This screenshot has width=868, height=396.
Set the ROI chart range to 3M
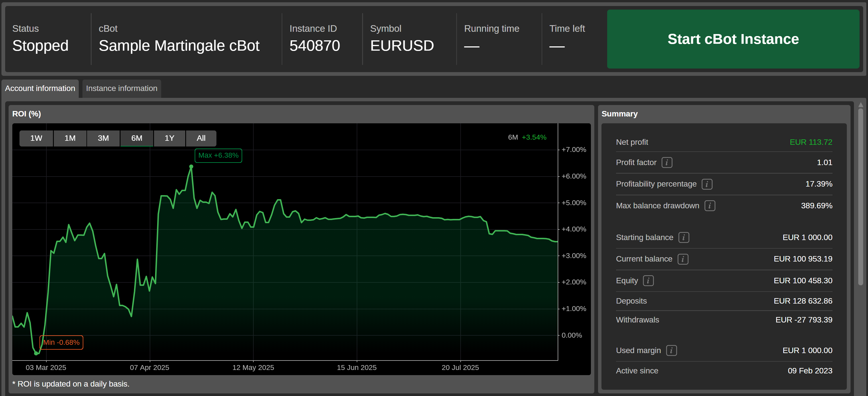(x=103, y=138)
